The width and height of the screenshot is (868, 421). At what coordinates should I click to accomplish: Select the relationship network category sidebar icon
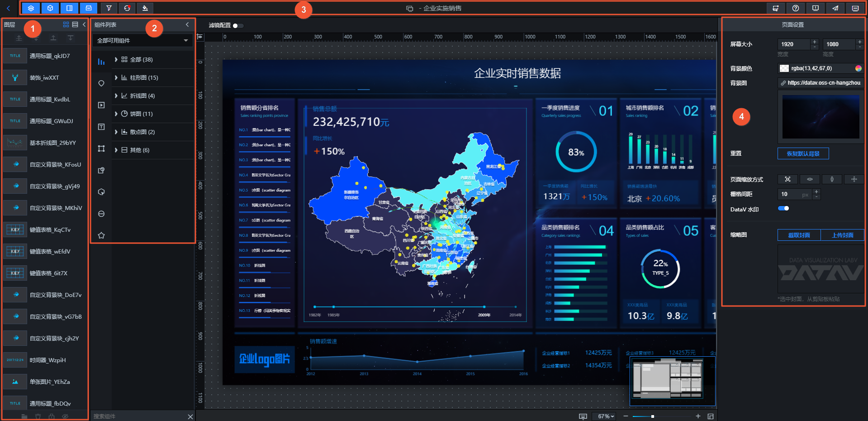[x=101, y=148]
